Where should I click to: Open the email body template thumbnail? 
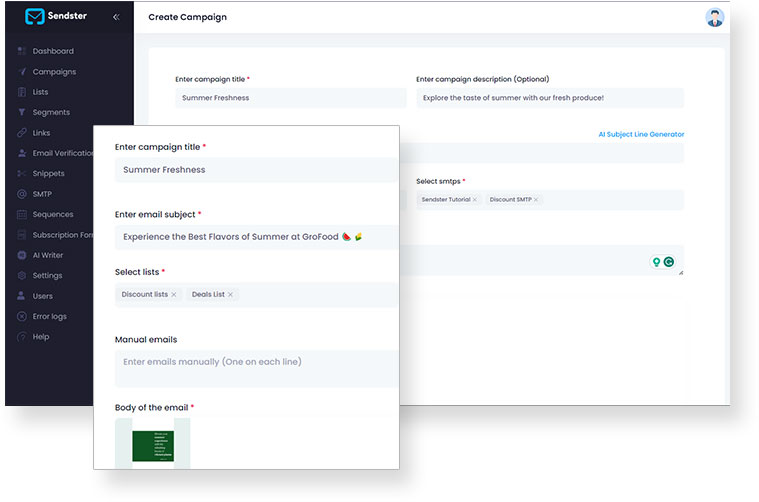point(152,443)
